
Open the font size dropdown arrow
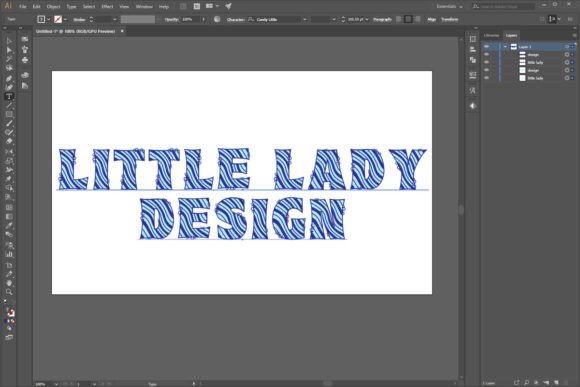367,19
